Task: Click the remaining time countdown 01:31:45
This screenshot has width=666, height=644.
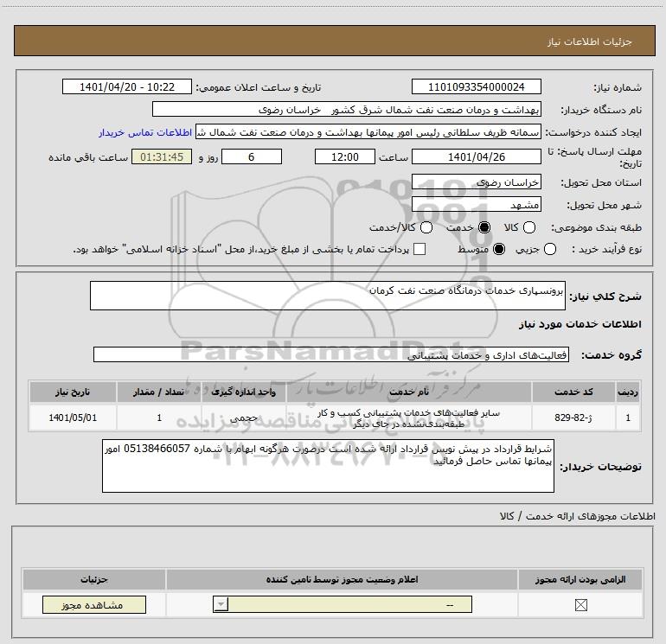Action: point(162,156)
